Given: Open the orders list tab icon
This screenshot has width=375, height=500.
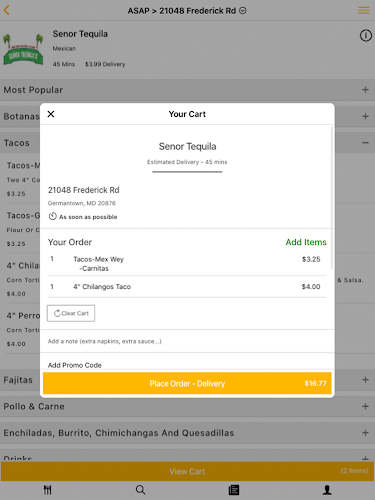Looking at the screenshot, I should point(234,490).
